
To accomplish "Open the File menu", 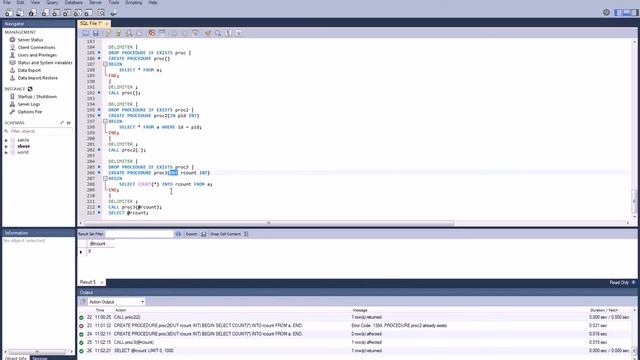I will click(x=7, y=2).
